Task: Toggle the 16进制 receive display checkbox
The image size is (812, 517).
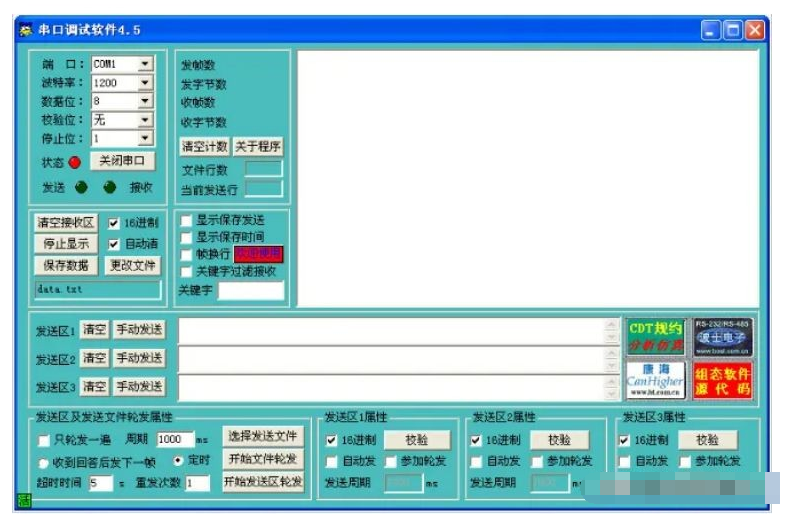Action: (113, 223)
